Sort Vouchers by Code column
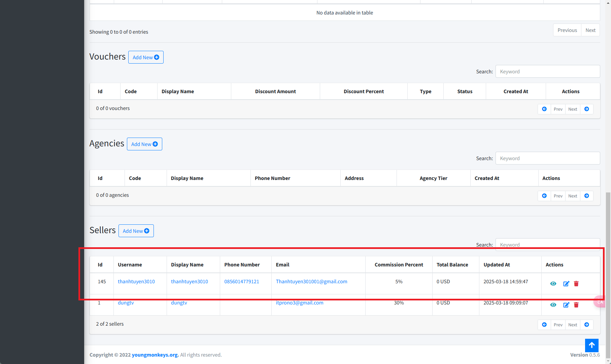This screenshot has height=364, width=611. point(139,92)
